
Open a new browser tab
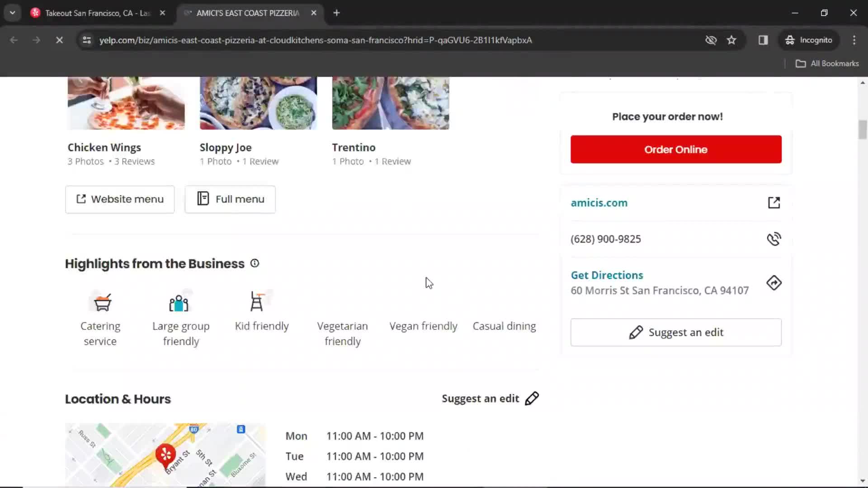(336, 13)
